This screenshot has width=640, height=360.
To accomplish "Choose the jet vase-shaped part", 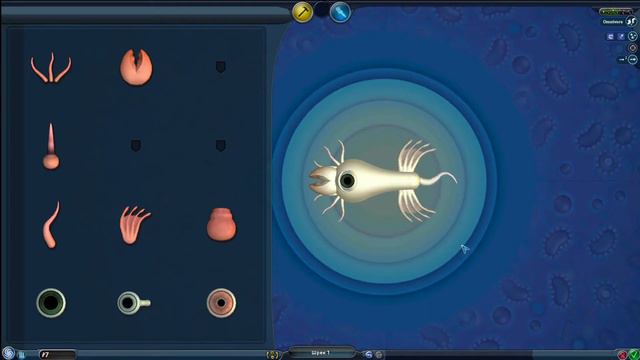I will click(221, 224).
